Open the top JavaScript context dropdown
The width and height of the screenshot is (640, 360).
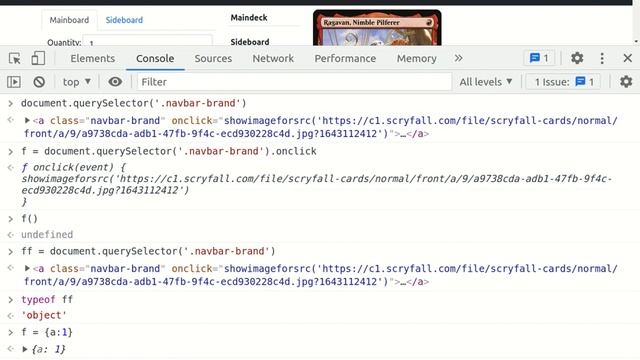[x=76, y=82]
